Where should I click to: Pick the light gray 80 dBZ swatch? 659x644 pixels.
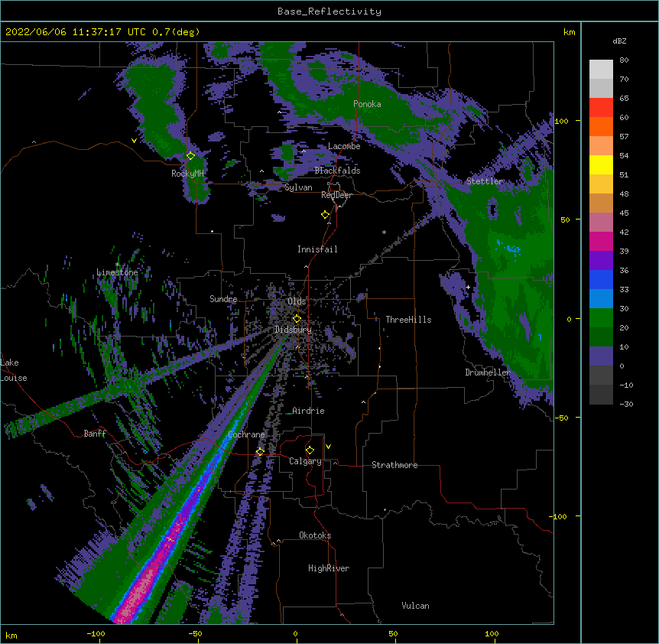click(601, 70)
